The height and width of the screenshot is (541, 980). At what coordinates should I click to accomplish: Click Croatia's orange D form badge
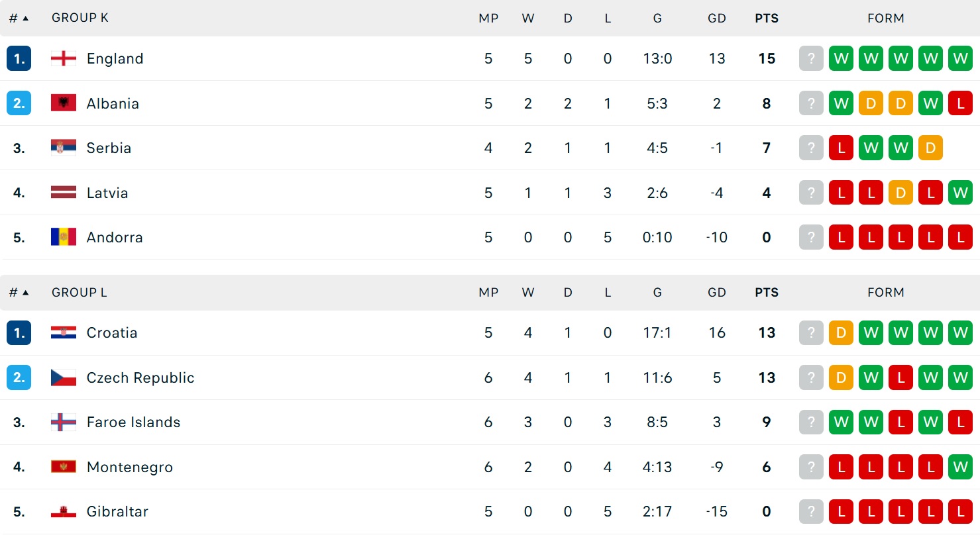pos(841,332)
